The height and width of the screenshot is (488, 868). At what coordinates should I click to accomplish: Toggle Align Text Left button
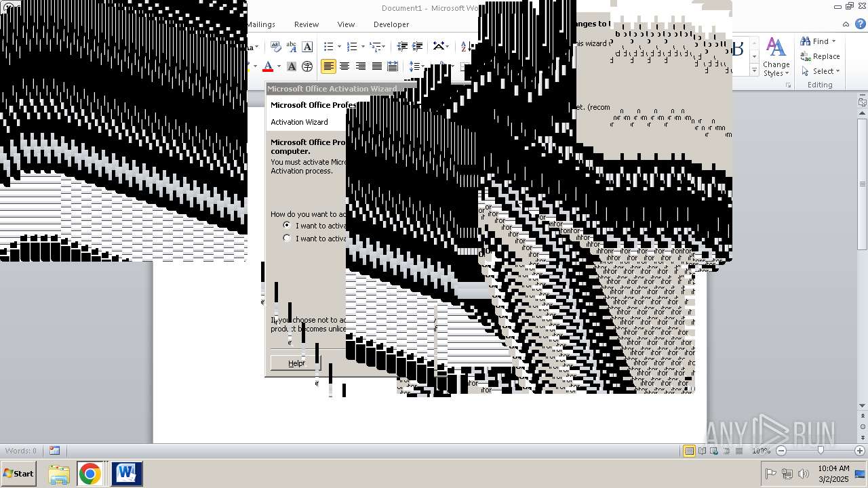[328, 66]
